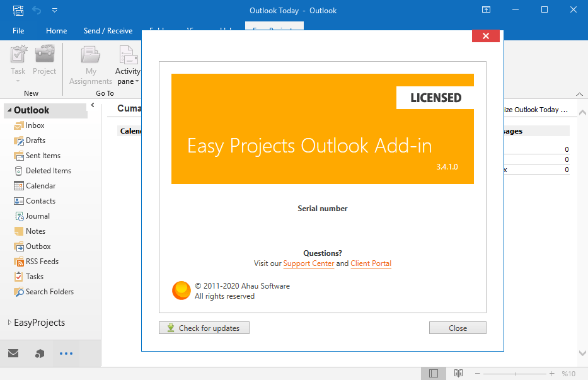The width and height of the screenshot is (588, 380).
Task: Open the Client Portal link
Action: (371, 263)
